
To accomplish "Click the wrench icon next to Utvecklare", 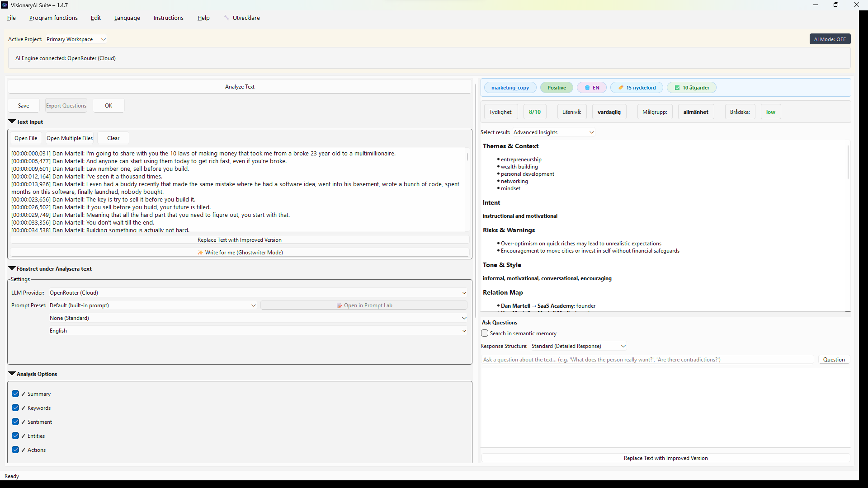I will coord(226,18).
